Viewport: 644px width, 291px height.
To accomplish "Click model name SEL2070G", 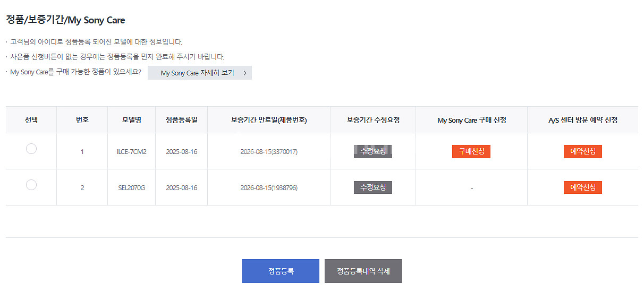I will pyautogui.click(x=131, y=188).
